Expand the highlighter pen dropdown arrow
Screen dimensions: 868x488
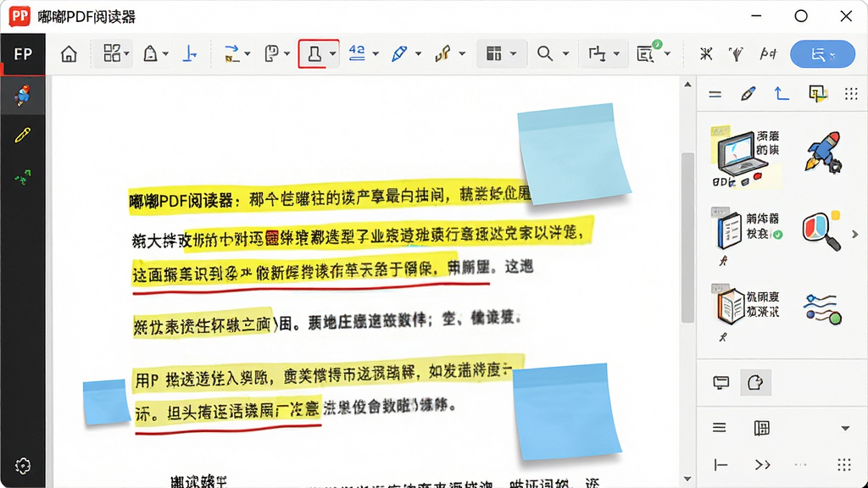(x=418, y=53)
